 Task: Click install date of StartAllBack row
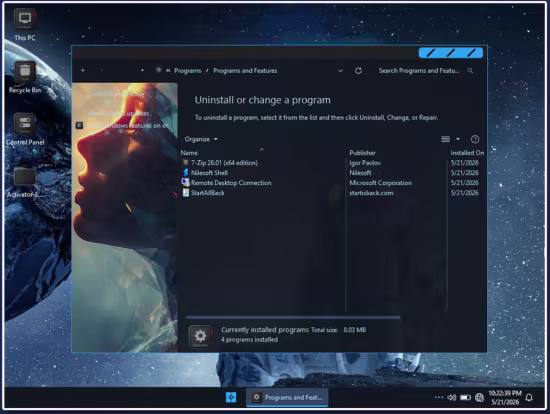pos(464,193)
